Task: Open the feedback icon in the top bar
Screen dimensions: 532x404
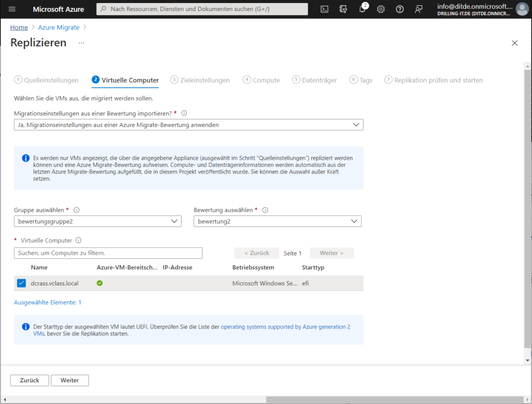Action: point(419,9)
